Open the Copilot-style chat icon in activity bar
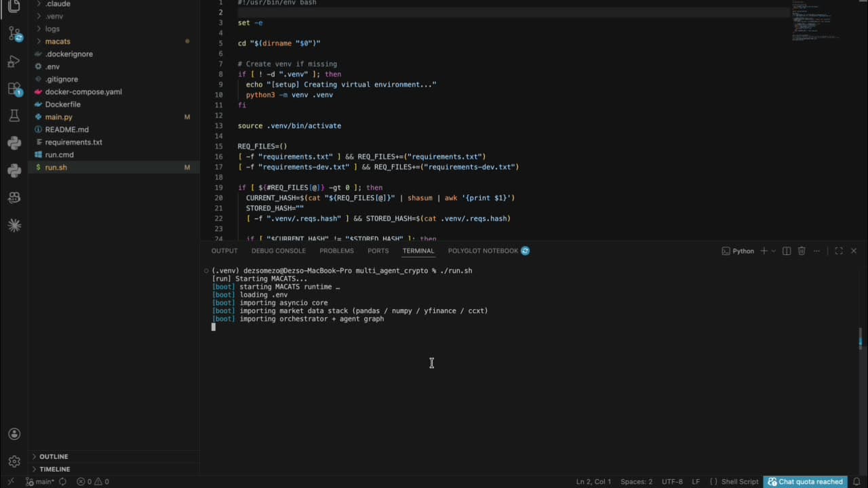The image size is (868, 488). [x=14, y=197]
